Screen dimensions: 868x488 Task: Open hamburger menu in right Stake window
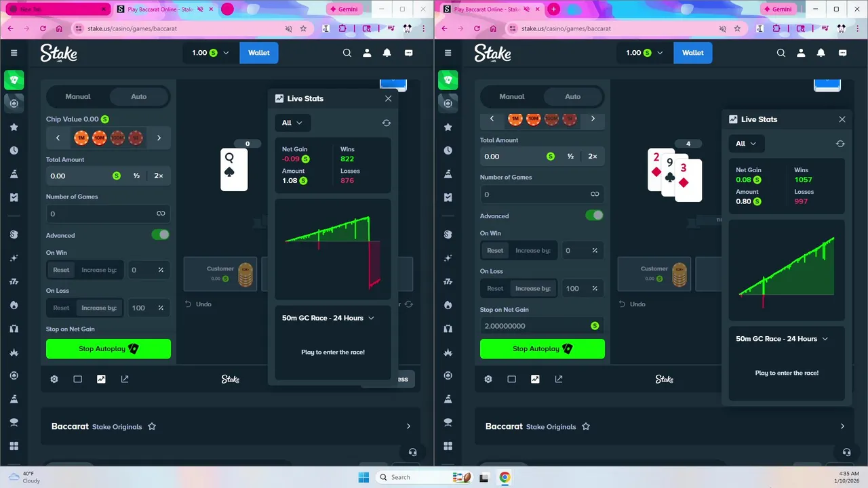[448, 53]
